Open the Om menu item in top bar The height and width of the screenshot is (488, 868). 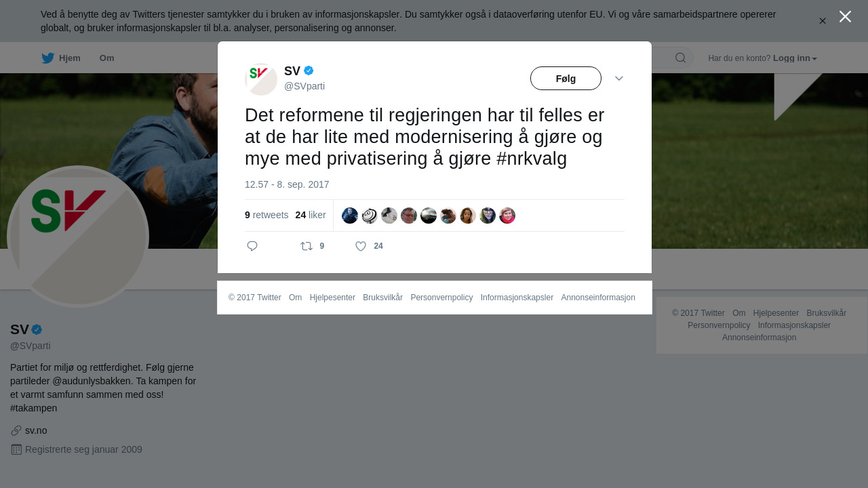[106, 58]
